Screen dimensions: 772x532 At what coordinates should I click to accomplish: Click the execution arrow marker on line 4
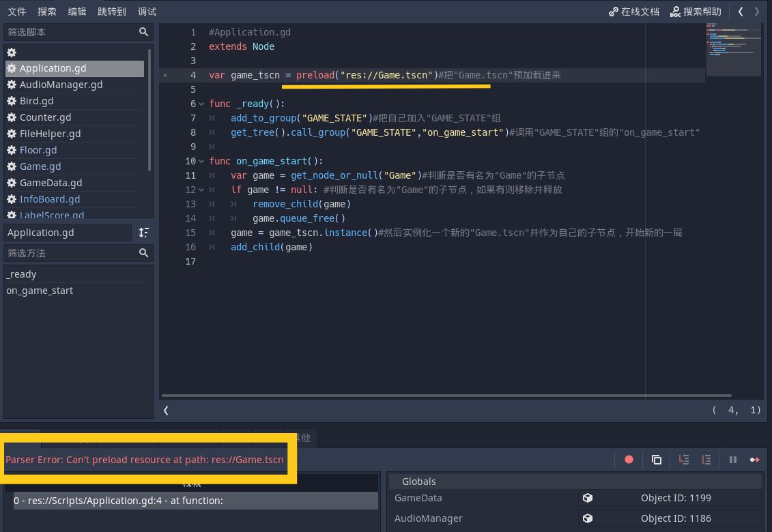click(x=165, y=75)
